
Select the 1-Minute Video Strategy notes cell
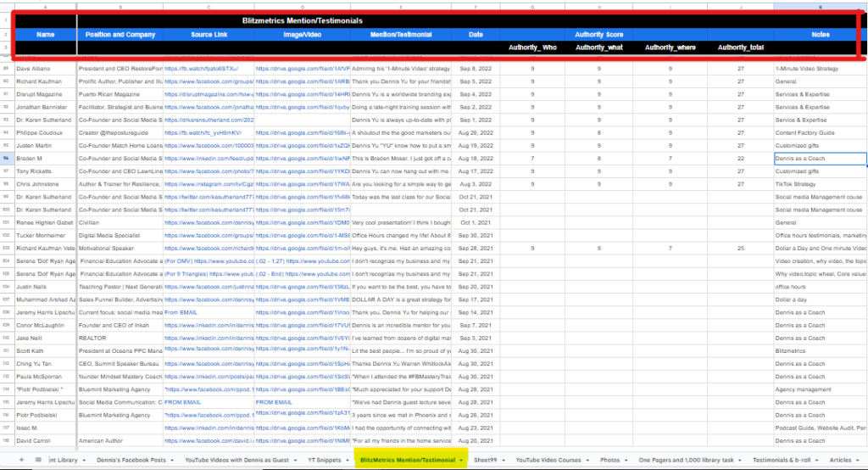pyautogui.click(x=821, y=69)
